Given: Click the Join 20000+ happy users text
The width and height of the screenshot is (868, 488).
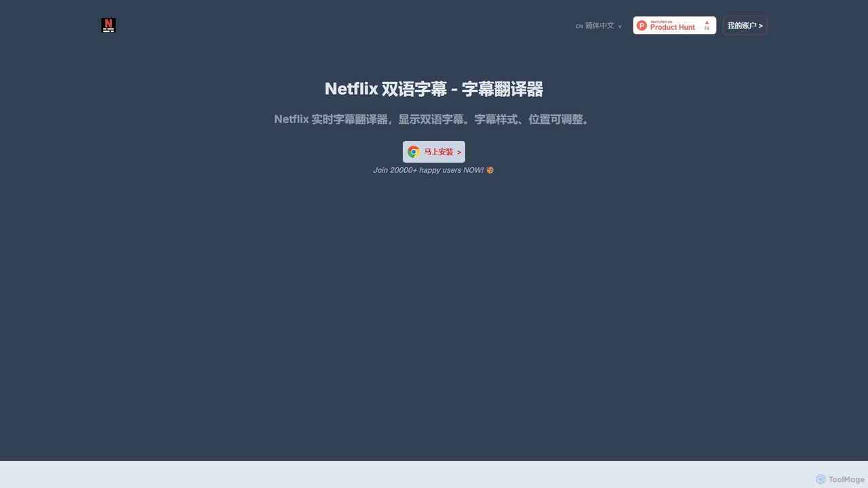Looking at the screenshot, I should point(428,170).
